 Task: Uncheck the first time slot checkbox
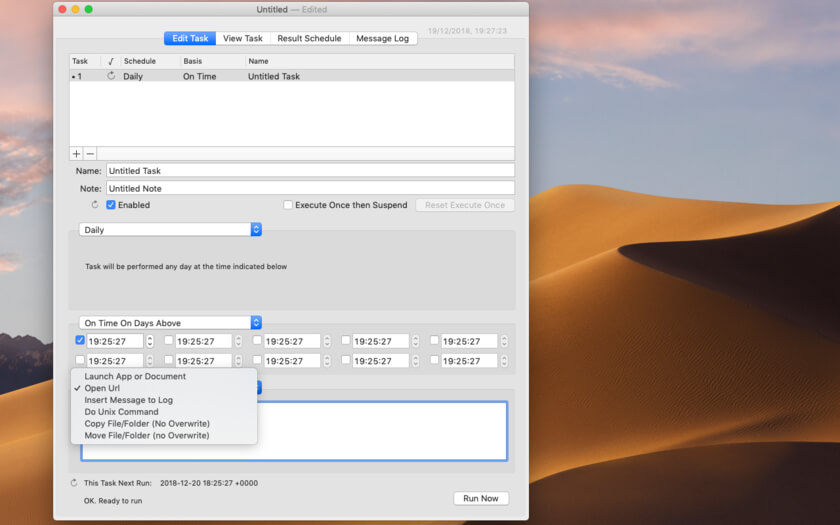[x=80, y=340]
